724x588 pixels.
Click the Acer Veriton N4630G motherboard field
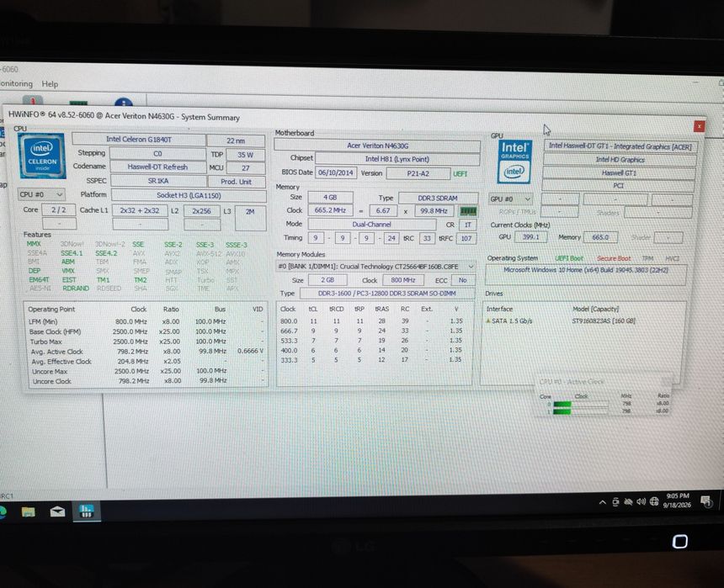pos(377,146)
